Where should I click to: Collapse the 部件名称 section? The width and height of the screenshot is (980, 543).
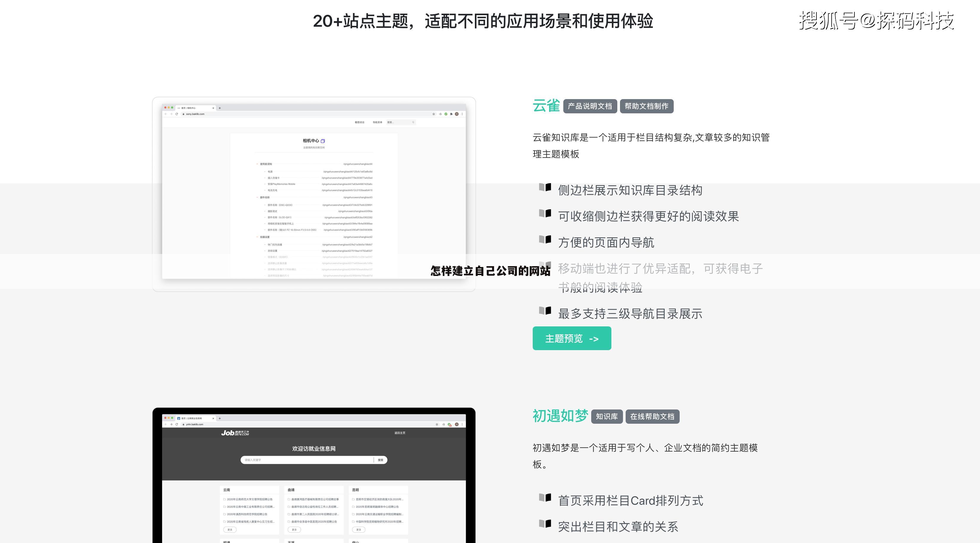(x=257, y=198)
